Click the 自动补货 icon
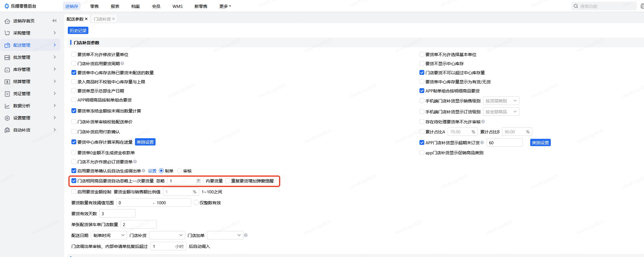Viewport: 644px width, 257px height. [7, 130]
